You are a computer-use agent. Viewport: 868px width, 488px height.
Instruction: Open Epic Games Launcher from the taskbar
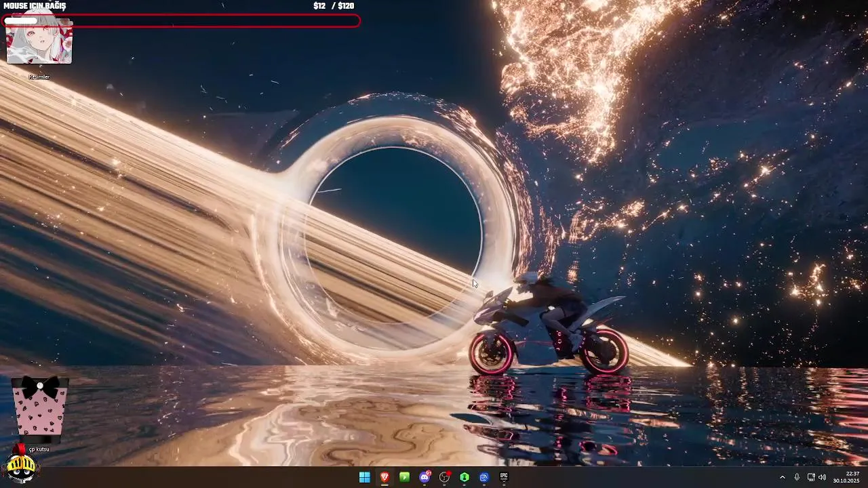coord(504,477)
